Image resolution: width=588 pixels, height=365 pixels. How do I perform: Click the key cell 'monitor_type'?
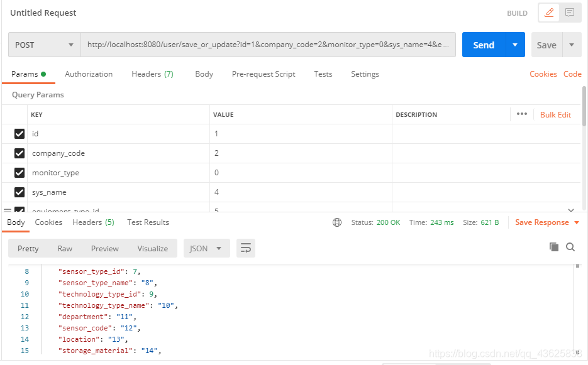click(118, 173)
